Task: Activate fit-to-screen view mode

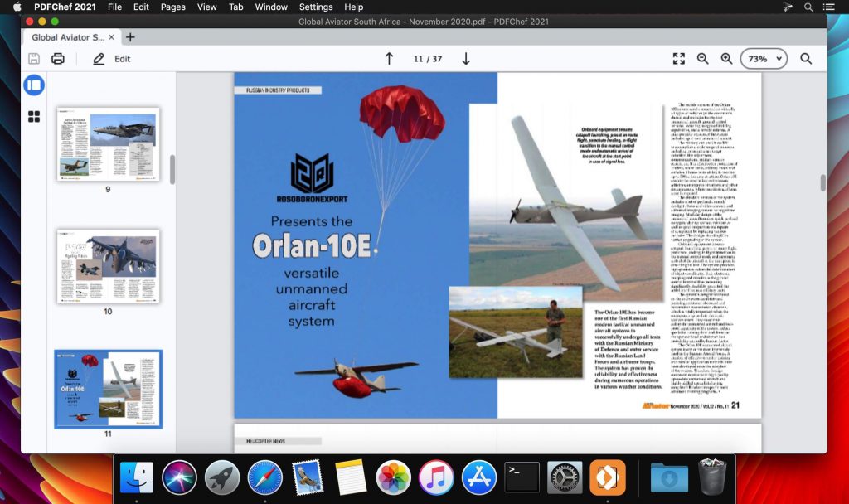Action: (678, 59)
